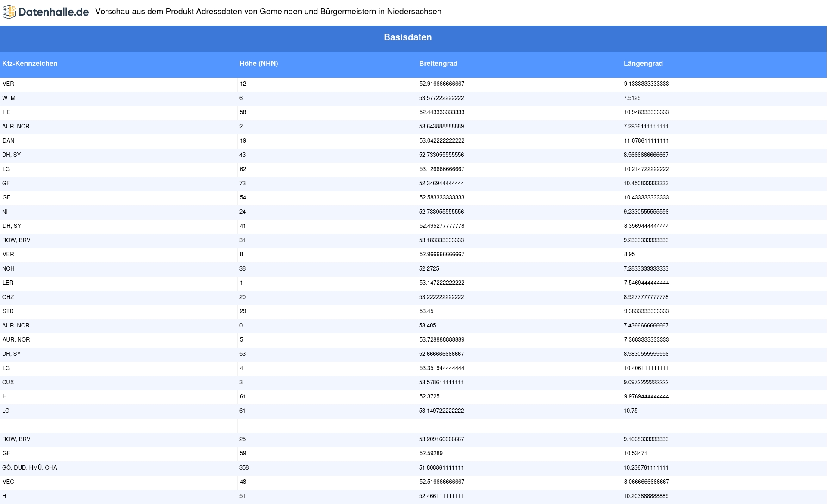Click longitude value 8.95
The height and width of the screenshot is (504, 827).
(629, 255)
